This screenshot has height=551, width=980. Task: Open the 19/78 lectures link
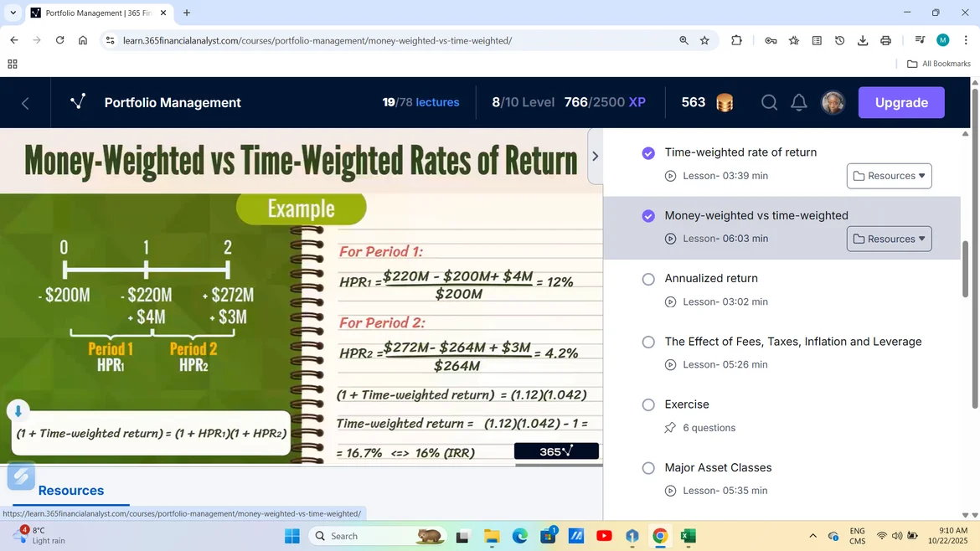420,102
